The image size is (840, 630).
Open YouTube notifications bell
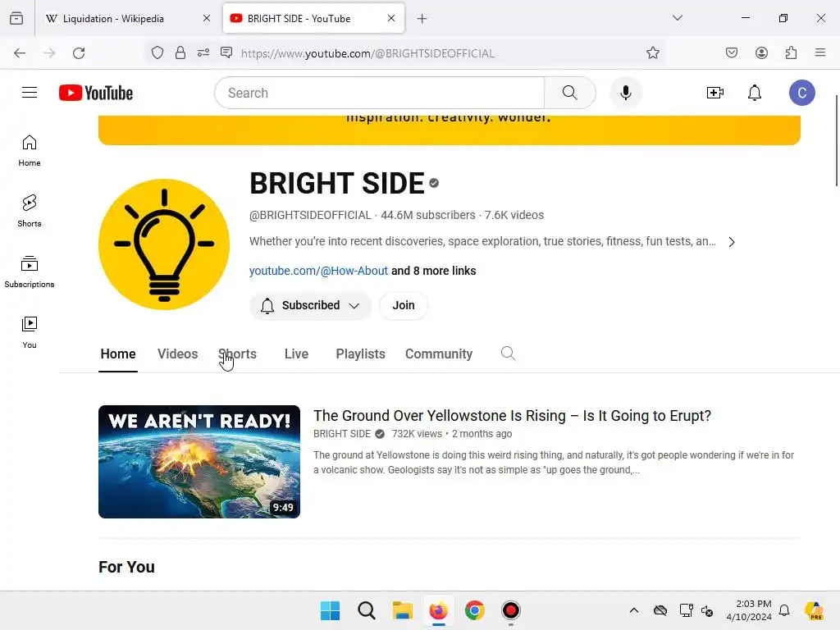(755, 93)
